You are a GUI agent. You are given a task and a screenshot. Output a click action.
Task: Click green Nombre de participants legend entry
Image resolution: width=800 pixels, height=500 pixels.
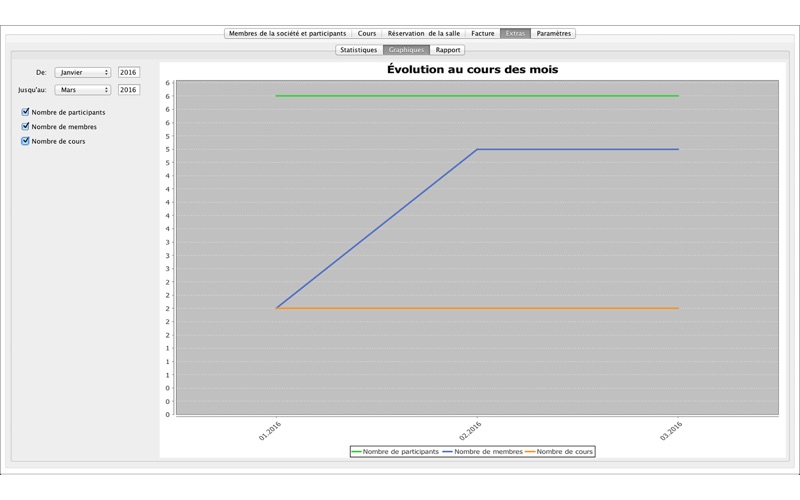point(395,452)
